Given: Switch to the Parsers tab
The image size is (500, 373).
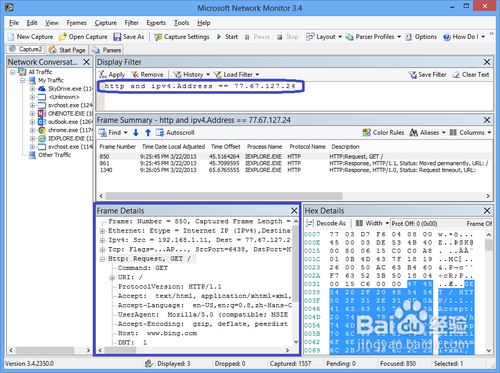Looking at the screenshot, I should 107,50.
